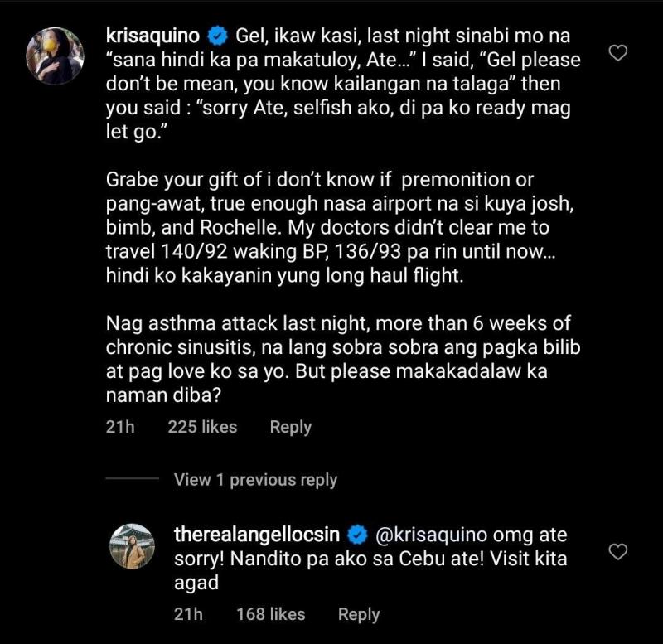
Task: Open '168 likes' on the reply
Action: 273,613
